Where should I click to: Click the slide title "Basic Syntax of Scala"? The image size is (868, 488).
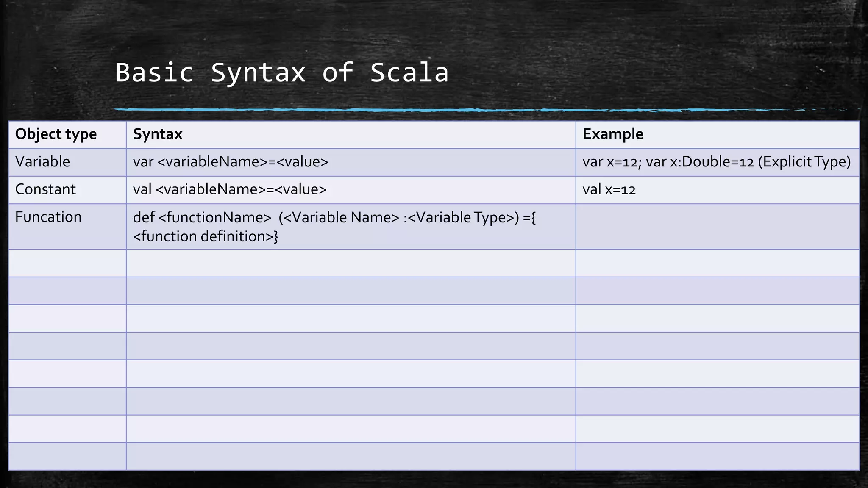tap(282, 72)
